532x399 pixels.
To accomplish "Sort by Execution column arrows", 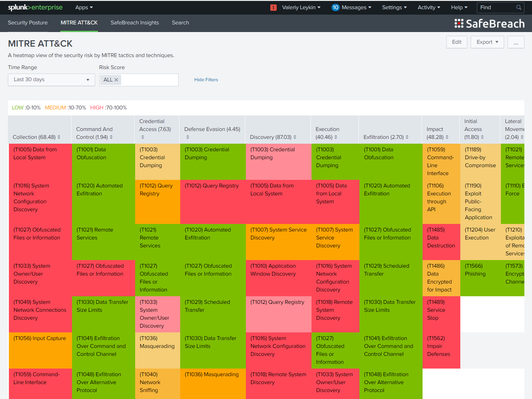I will click(336, 137).
